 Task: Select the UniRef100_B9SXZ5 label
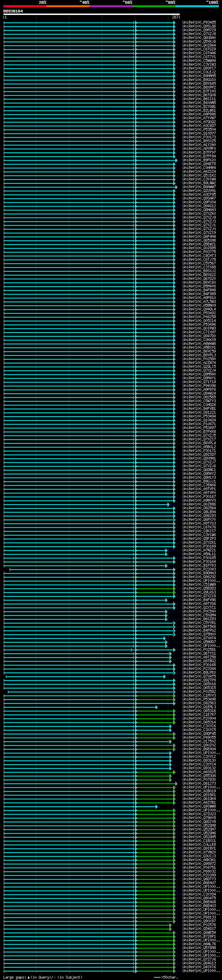click(199, 141)
